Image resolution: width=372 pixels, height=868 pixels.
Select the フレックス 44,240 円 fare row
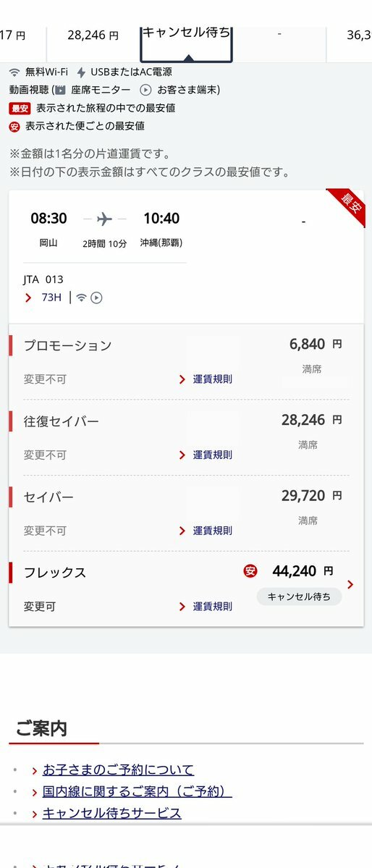[186, 589]
